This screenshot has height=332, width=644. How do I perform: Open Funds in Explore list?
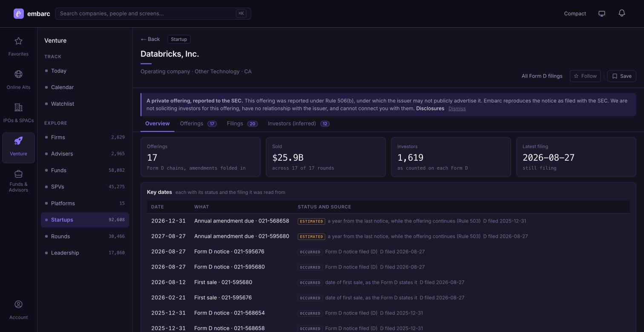pos(85,170)
